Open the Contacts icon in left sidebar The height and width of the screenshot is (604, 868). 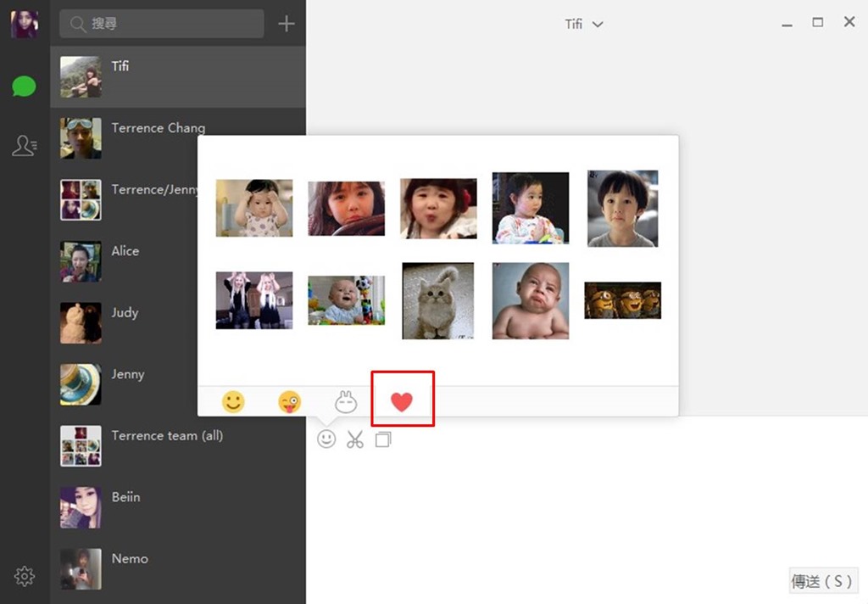tap(24, 146)
